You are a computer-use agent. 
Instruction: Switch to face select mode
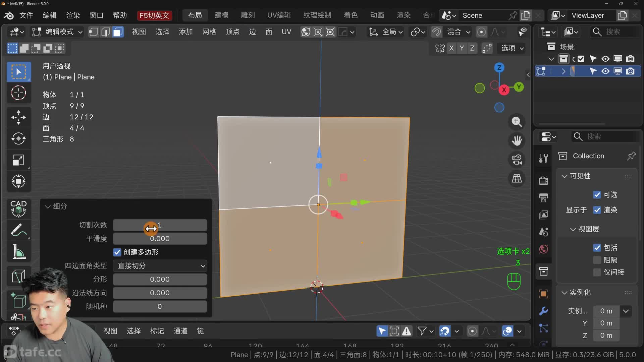[x=118, y=32]
